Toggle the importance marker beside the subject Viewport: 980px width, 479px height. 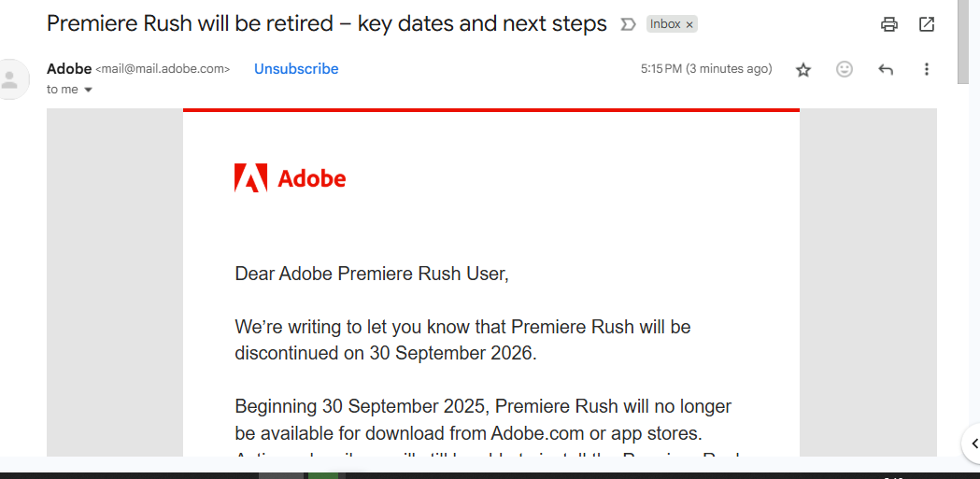pyautogui.click(x=629, y=24)
